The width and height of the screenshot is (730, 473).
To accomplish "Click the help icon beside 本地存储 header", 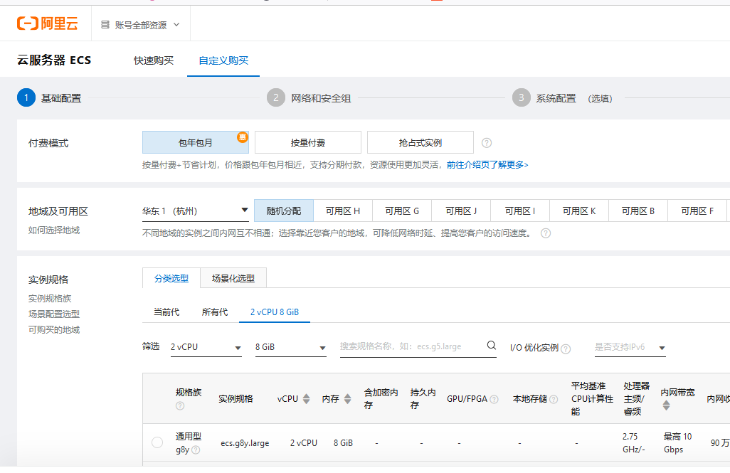I will (555, 399).
